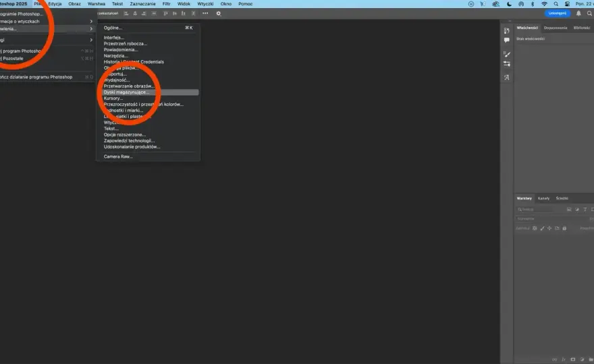Open the Edycja menu

point(55,4)
